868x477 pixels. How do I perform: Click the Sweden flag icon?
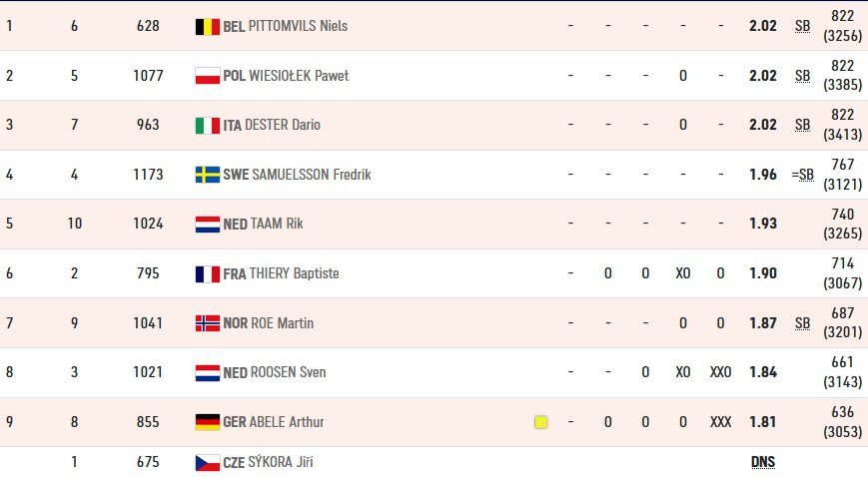[208, 175]
